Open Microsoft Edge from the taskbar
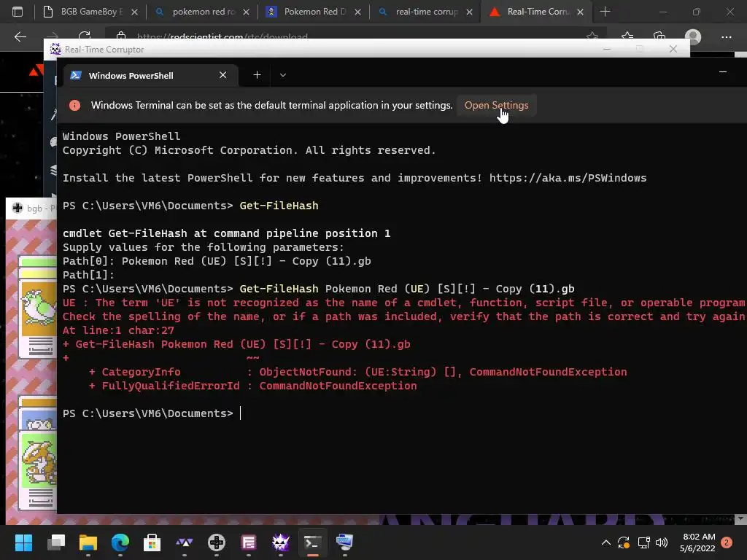 click(x=120, y=542)
